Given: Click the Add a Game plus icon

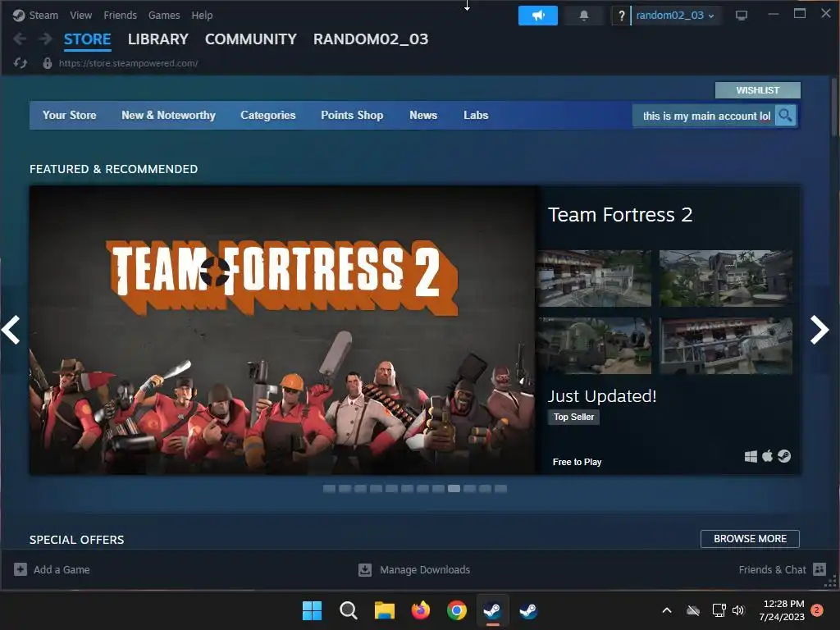Looking at the screenshot, I should (21, 569).
